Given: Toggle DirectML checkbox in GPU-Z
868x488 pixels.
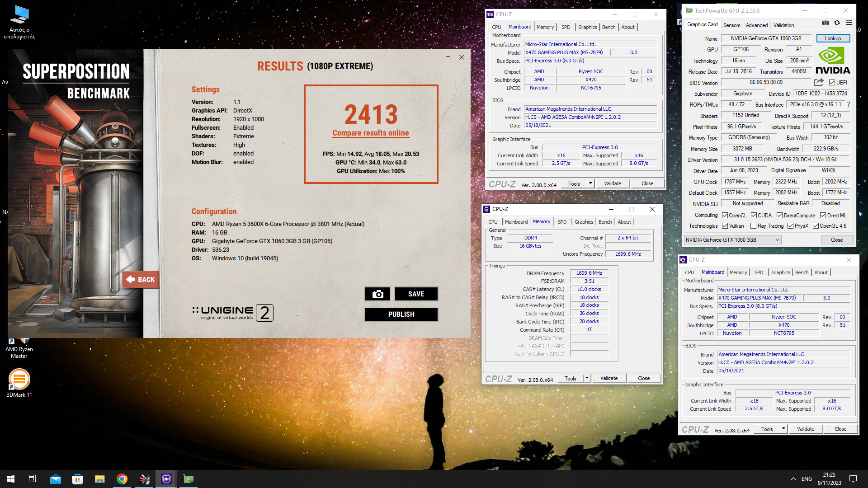Looking at the screenshot, I should tap(823, 216).
